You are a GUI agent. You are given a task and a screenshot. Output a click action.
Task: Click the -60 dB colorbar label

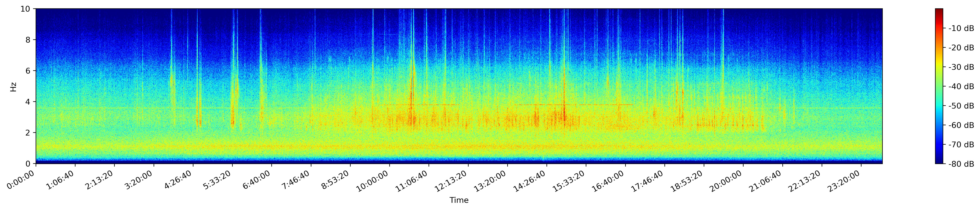coord(961,125)
